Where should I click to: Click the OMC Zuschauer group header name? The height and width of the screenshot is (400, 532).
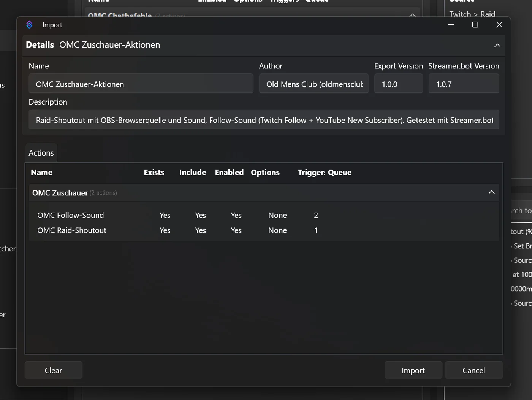pyautogui.click(x=60, y=193)
